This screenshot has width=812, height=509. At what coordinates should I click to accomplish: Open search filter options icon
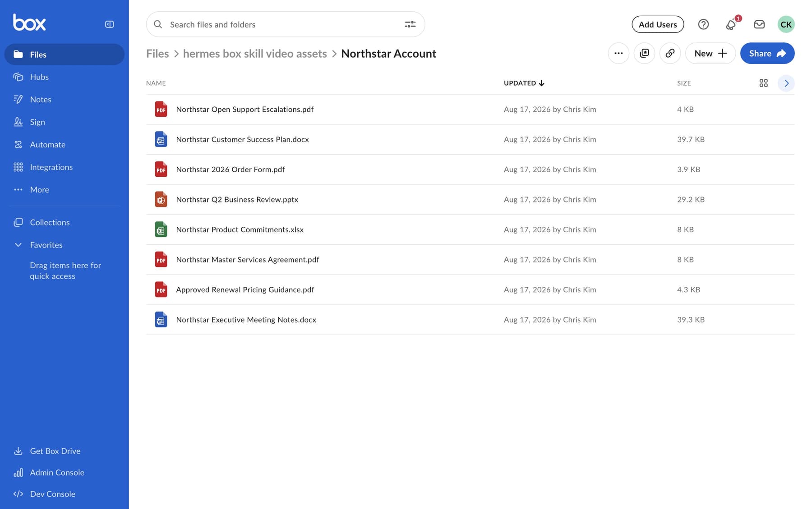coord(410,24)
